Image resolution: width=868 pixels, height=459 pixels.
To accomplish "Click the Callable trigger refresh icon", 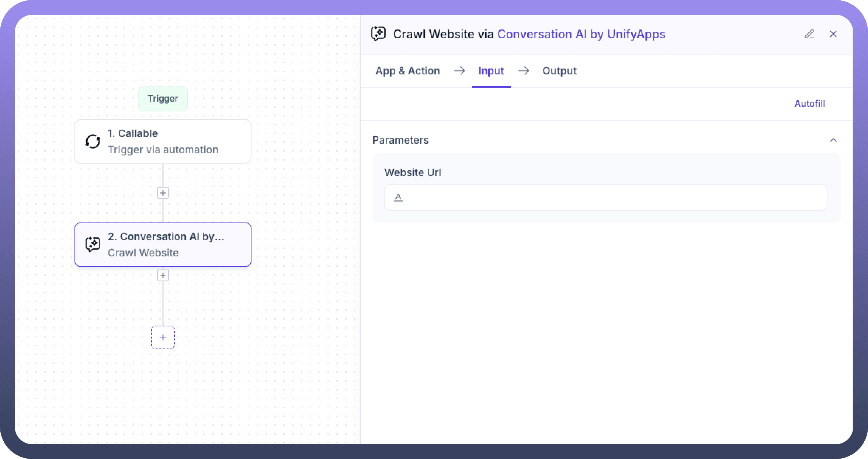I will 93,141.
